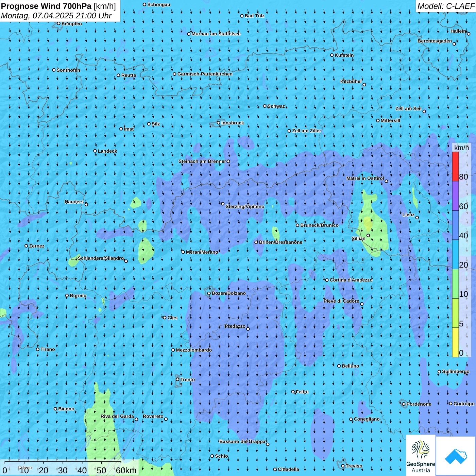Screen dimensions: 476x476
Task: Click the 'Prognose Wind 700hPa' title
Action: click(x=46, y=6)
